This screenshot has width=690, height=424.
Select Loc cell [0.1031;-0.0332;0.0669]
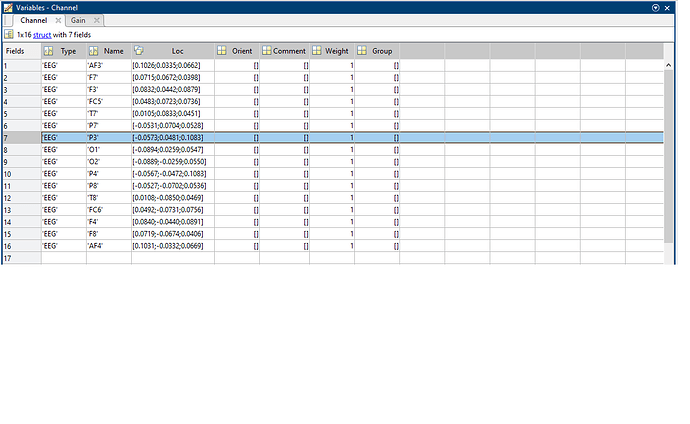point(173,246)
